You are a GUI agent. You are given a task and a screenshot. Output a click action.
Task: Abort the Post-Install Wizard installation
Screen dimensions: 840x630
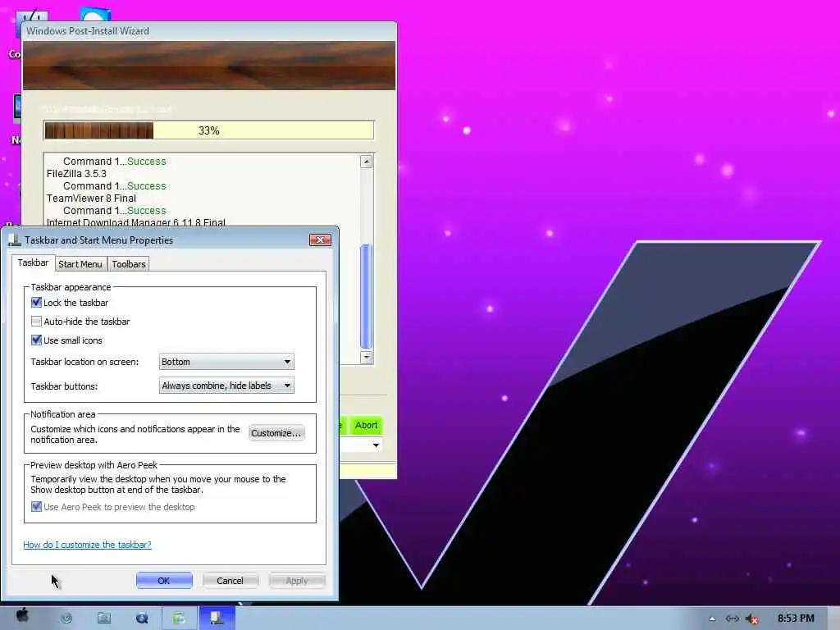coord(367,426)
